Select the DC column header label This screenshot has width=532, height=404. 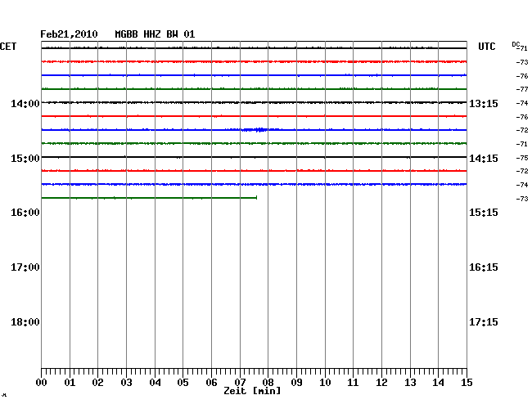516,44
